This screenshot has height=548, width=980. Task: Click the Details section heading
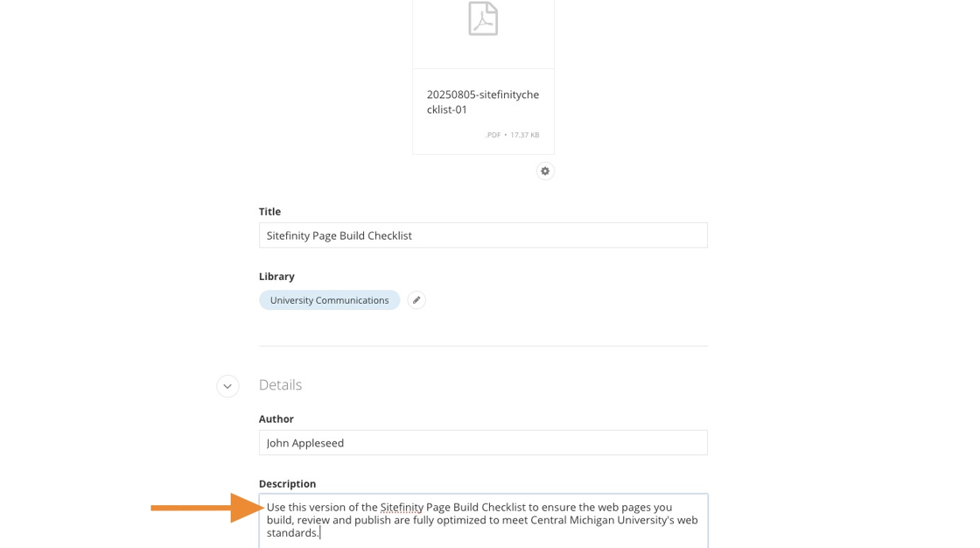pyautogui.click(x=280, y=385)
